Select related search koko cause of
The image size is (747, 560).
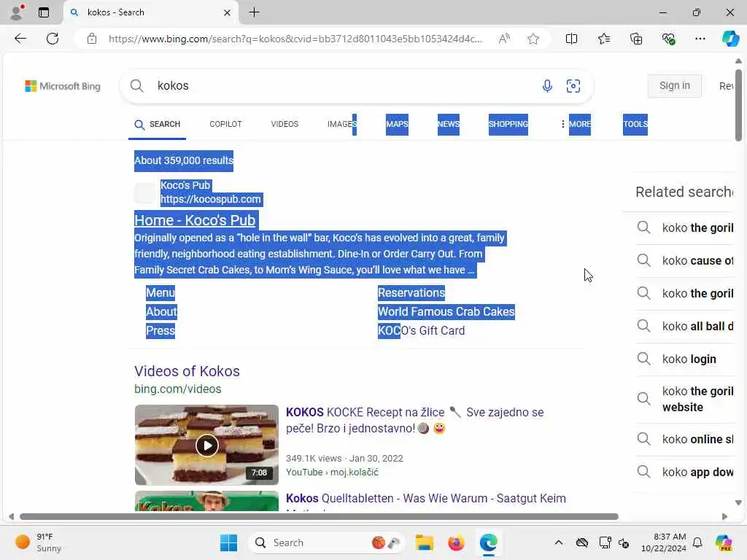tap(685, 260)
